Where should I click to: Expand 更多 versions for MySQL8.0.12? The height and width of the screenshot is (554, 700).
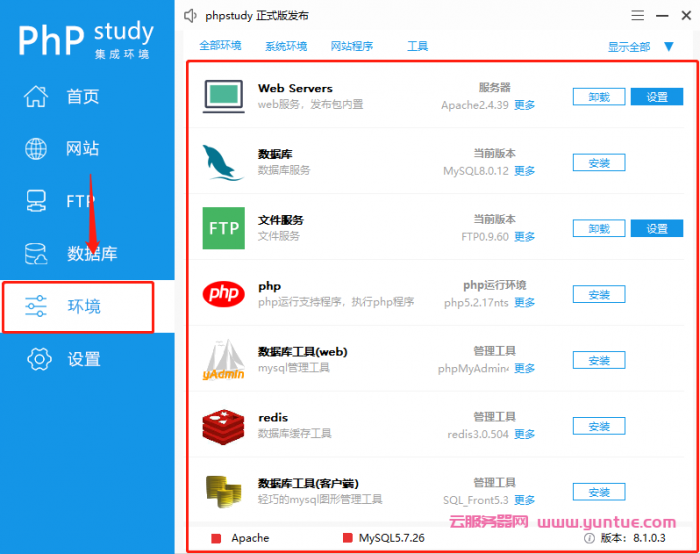[524, 171]
